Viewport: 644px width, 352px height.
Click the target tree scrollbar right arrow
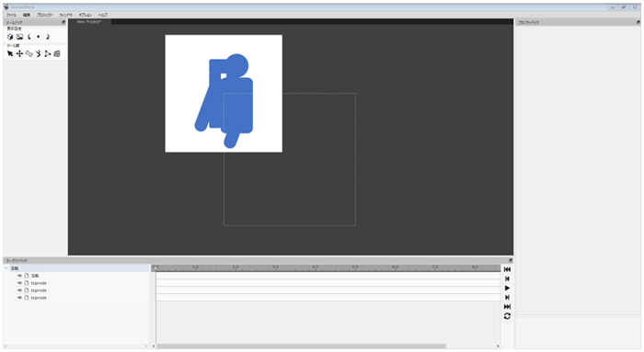pyautogui.click(x=145, y=346)
